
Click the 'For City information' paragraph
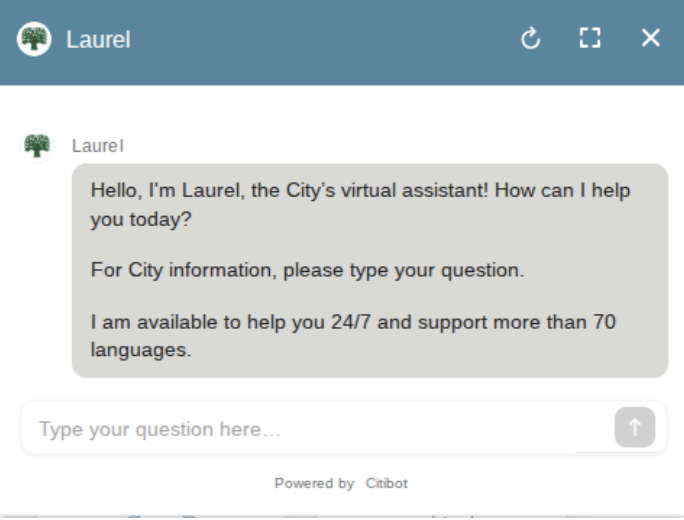(x=307, y=270)
